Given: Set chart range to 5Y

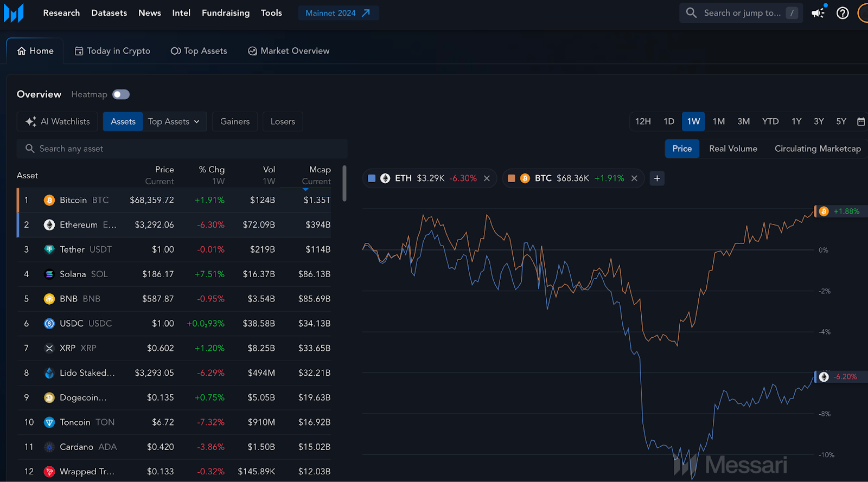Looking at the screenshot, I should click(x=841, y=121).
